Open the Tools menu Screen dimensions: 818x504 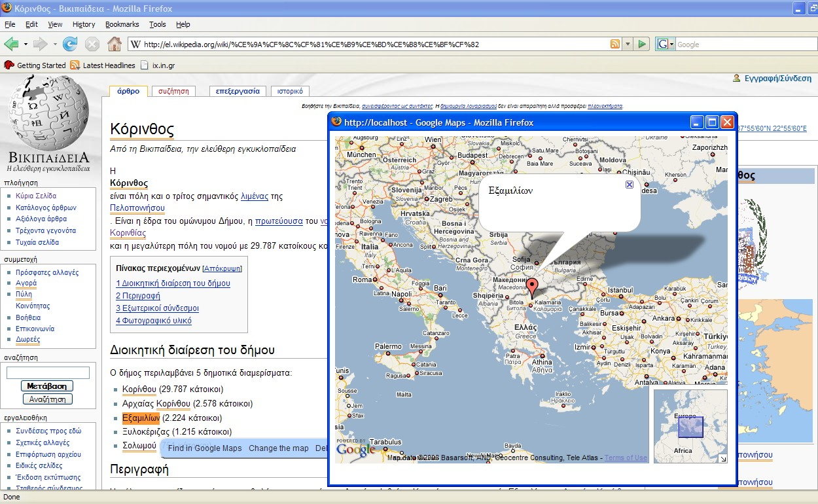click(x=158, y=24)
